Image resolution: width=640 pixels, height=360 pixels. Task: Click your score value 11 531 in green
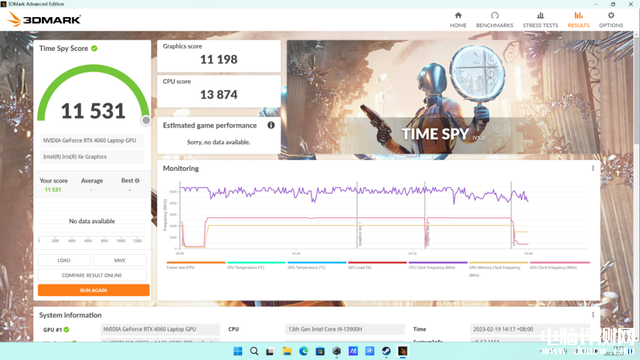click(53, 190)
